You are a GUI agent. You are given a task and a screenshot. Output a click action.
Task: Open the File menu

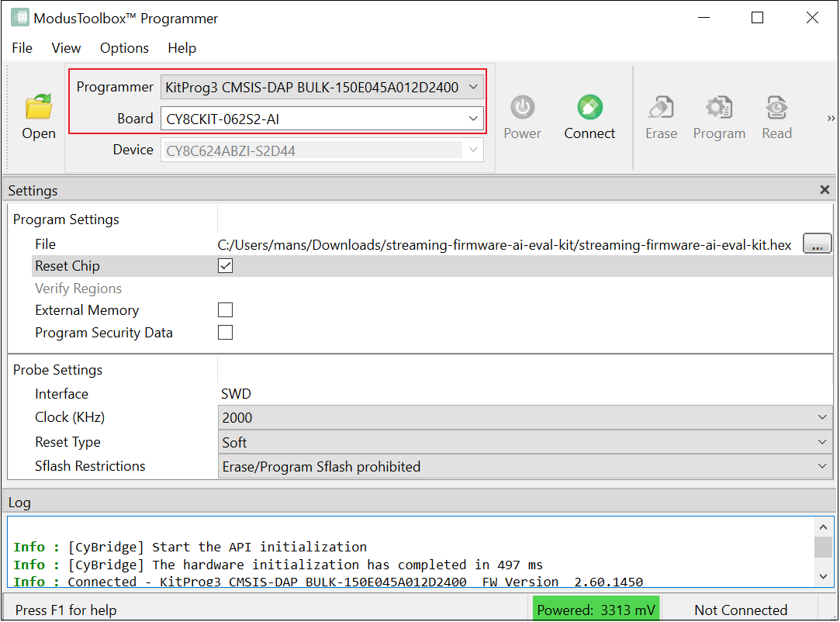[22, 48]
